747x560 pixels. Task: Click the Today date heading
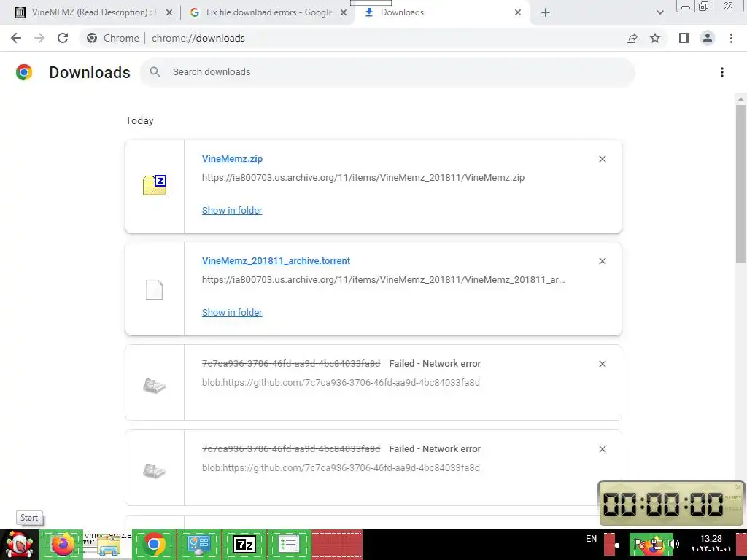(x=139, y=120)
